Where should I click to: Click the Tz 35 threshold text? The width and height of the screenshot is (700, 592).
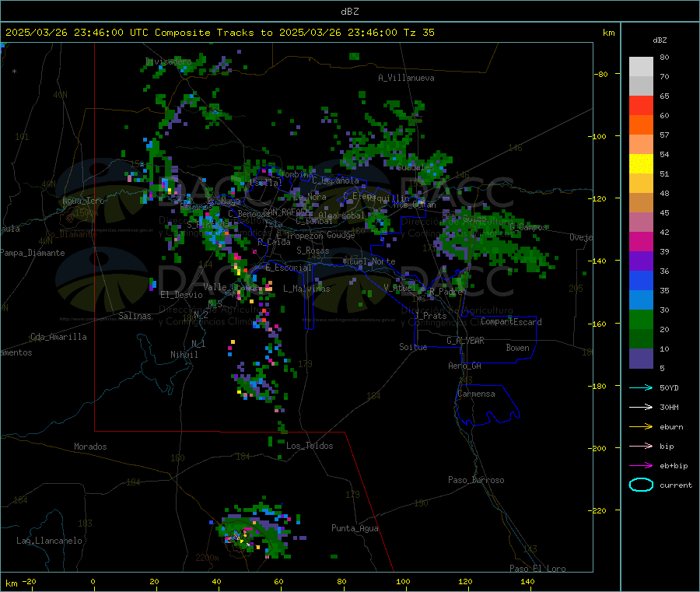click(418, 33)
